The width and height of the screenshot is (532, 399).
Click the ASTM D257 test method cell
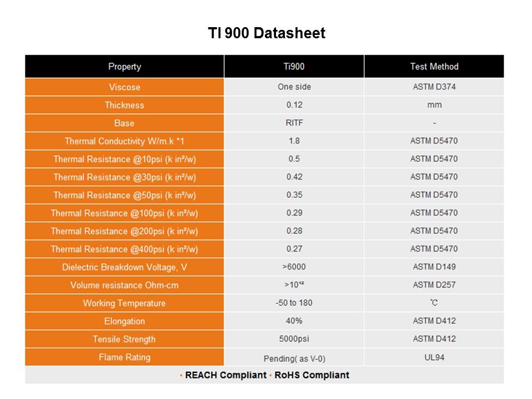click(x=434, y=285)
